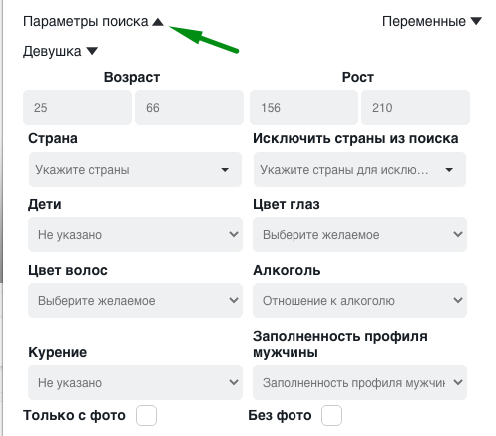Click the chevron in Цвет волос select

pyautogui.click(x=234, y=300)
